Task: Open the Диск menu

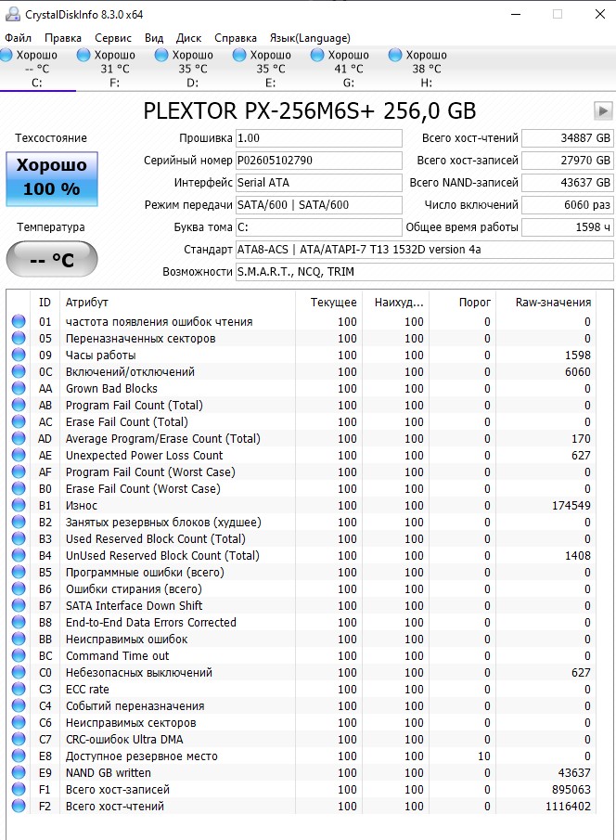Action: pos(188,38)
